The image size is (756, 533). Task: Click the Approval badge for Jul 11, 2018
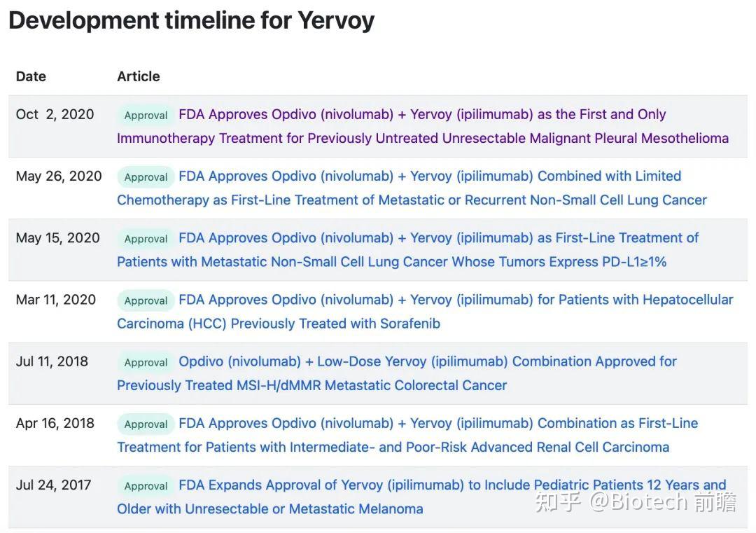click(x=146, y=362)
